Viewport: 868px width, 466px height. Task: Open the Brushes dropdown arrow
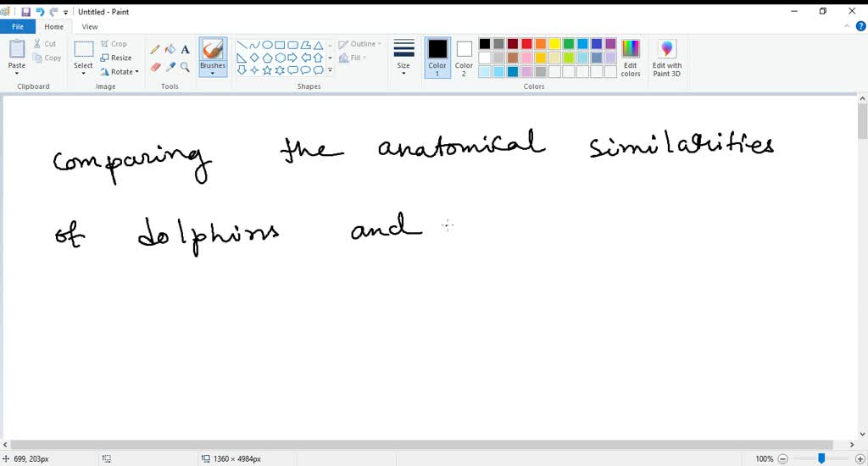pos(213,74)
